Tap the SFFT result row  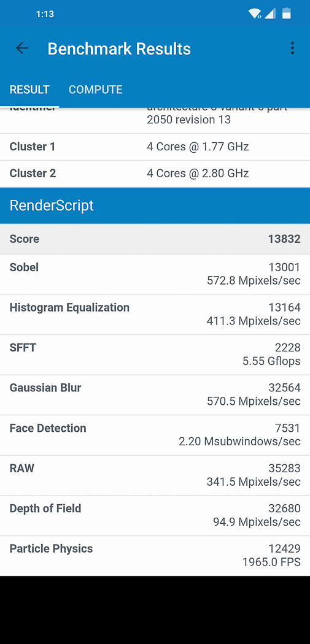tap(155, 355)
